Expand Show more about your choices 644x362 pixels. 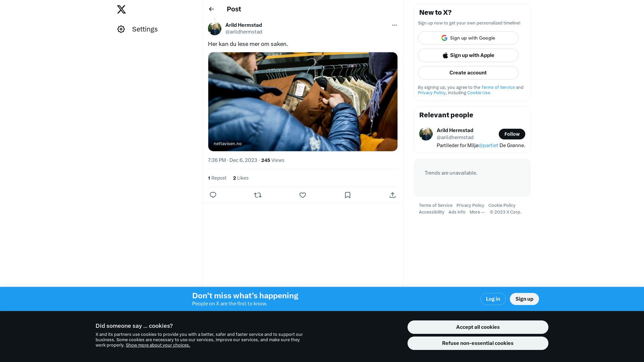pos(158,345)
